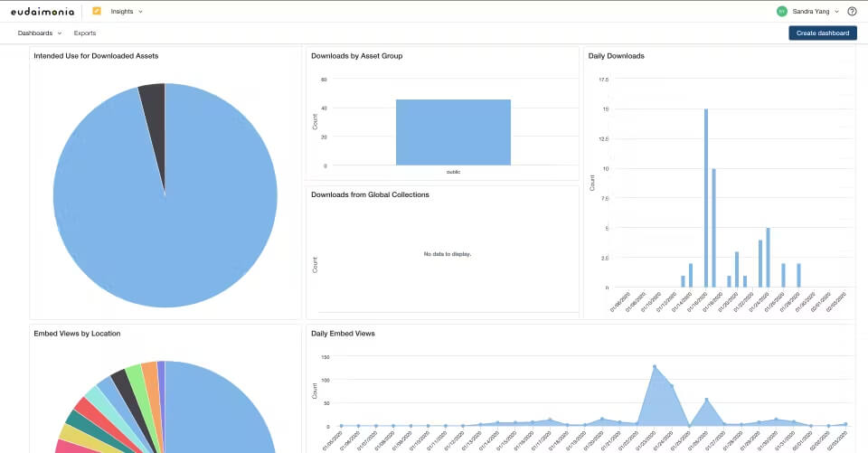Open the Insights dropdown menu
The width and height of the screenshot is (868, 453).
[x=127, y=11]
